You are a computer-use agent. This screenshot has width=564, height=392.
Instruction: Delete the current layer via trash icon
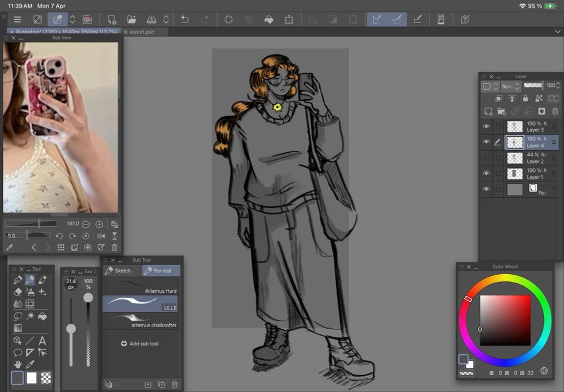(555, 111)
